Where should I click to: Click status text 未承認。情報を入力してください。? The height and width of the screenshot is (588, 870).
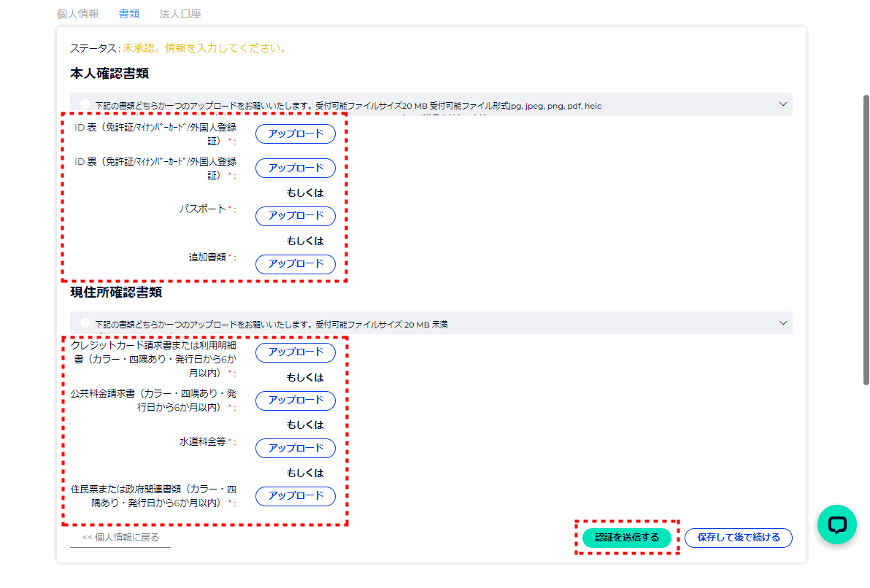pos(205,48)
